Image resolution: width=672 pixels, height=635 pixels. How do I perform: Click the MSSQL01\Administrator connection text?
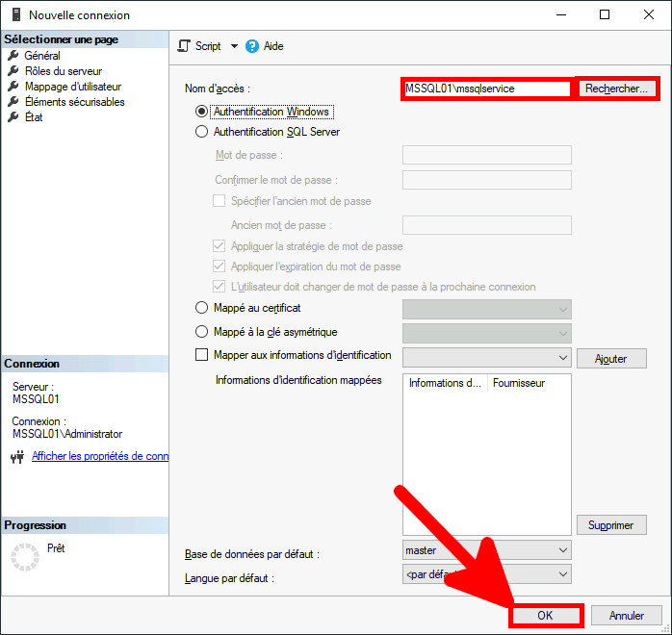[67, 434]
